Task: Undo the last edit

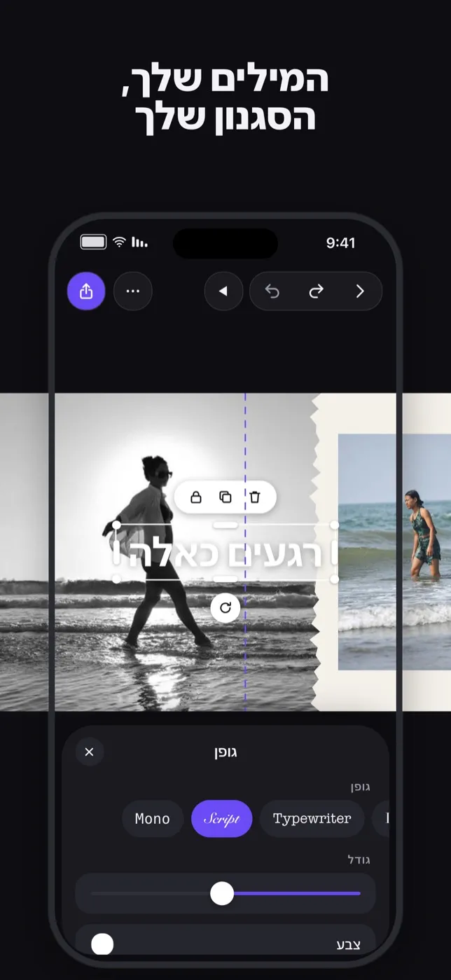Action: [272, 291]
